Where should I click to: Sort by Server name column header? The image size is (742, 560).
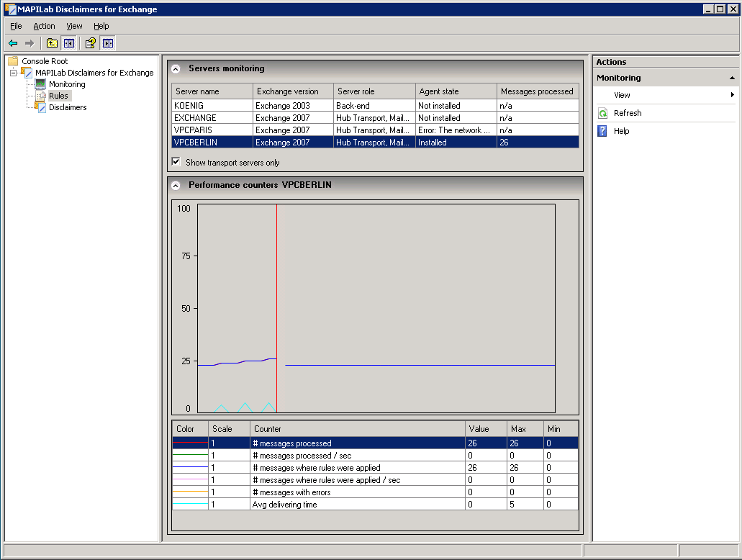(x=212, y=91)
